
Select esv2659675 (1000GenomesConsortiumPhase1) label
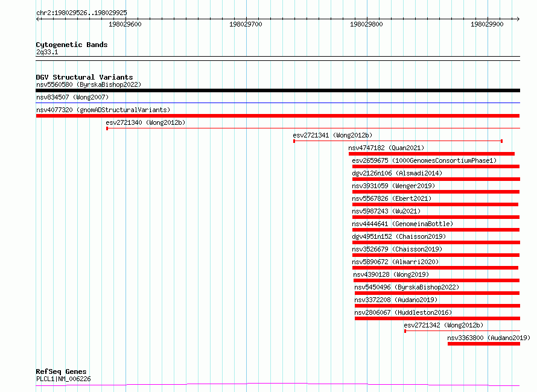424,160
